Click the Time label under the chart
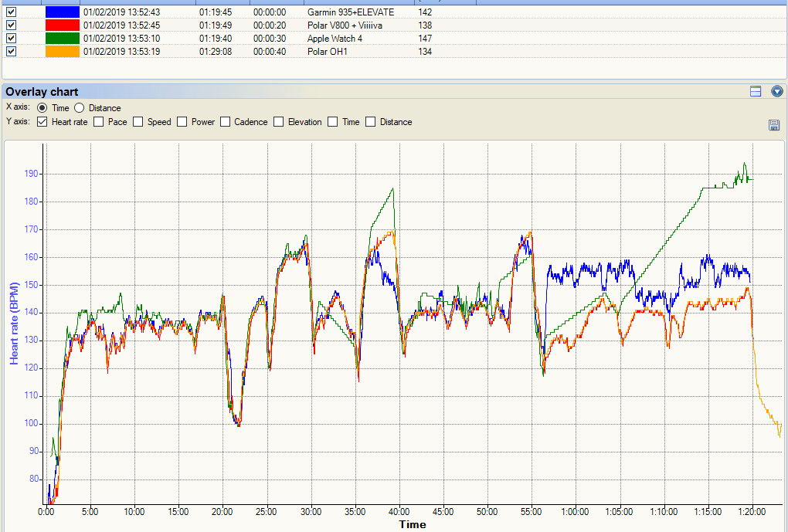Viewport: 788px width, 532px height. [413, 524]
